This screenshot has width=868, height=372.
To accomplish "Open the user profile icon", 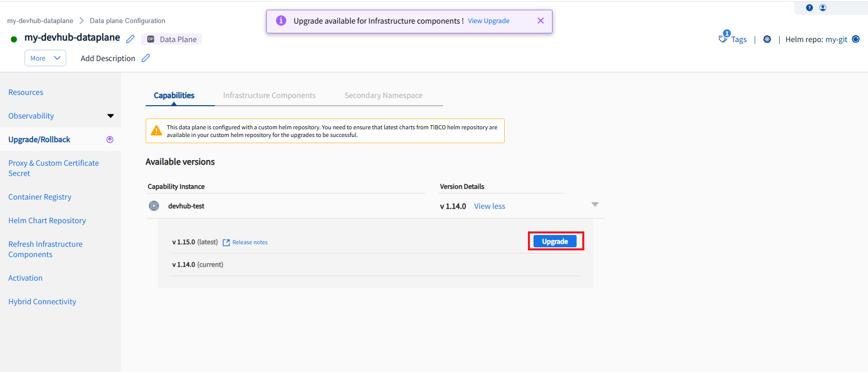I will 823,8.
